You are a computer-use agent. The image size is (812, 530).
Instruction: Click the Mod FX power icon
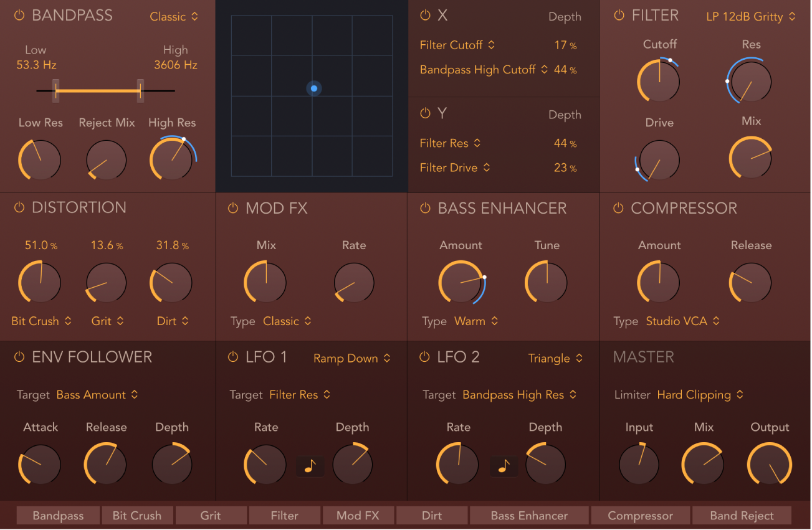tap(232, 208)
